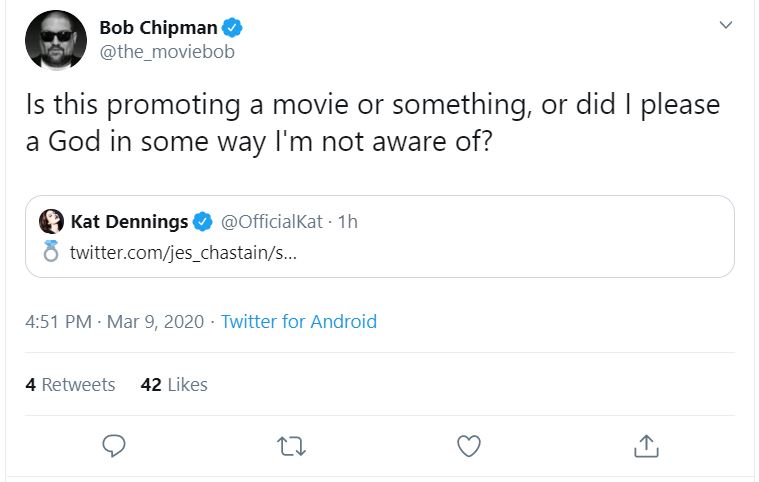Click the reply speech bubble icon
This screenshot has height=482, width=759.
coord(114,445)
